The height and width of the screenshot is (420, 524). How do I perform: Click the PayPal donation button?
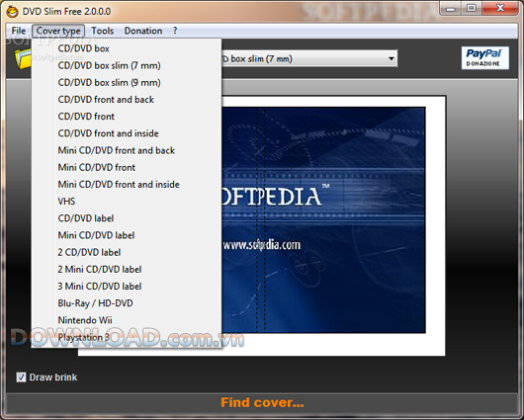click(485, 58)
